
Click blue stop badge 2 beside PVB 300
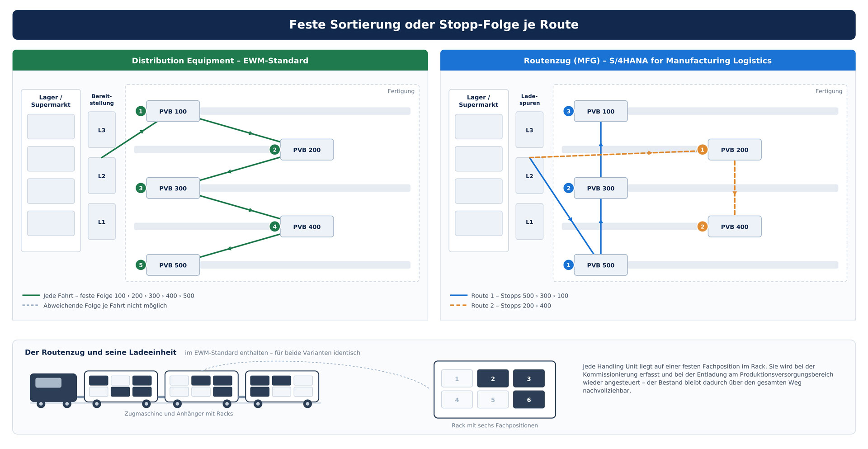click(568, 188)
